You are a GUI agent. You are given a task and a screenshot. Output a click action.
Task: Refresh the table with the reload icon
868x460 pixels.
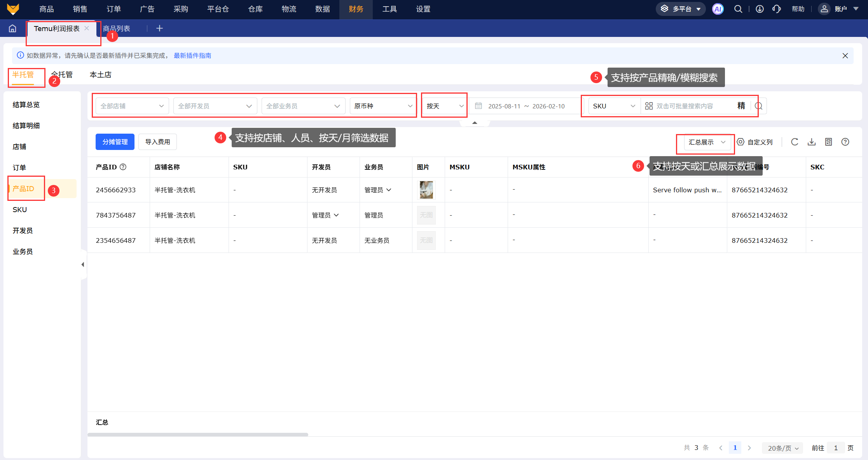pyautogui.click(x=795, y=142)
